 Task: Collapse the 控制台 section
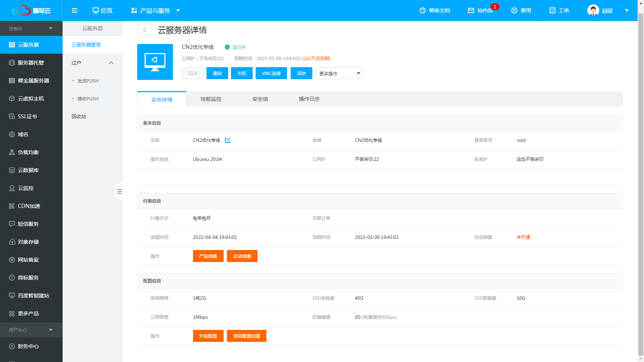[31, 28]
